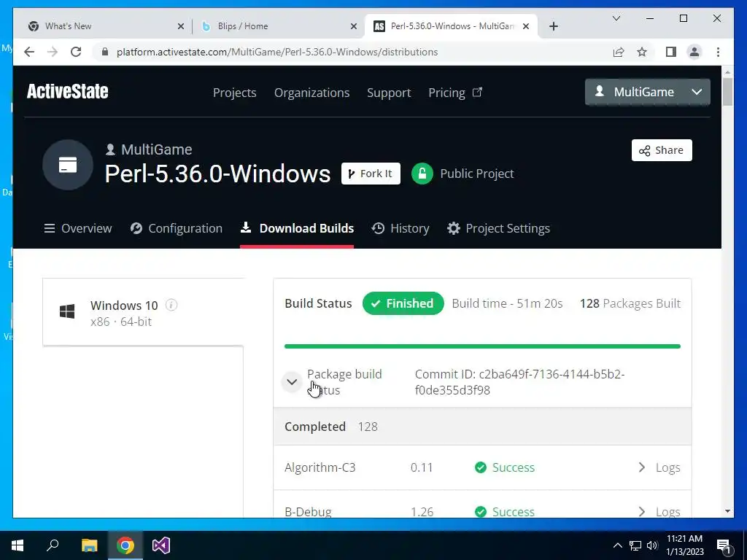Click the info icon beside Windows 10
This screenshot has width=747, height=560.
(171, 305)
